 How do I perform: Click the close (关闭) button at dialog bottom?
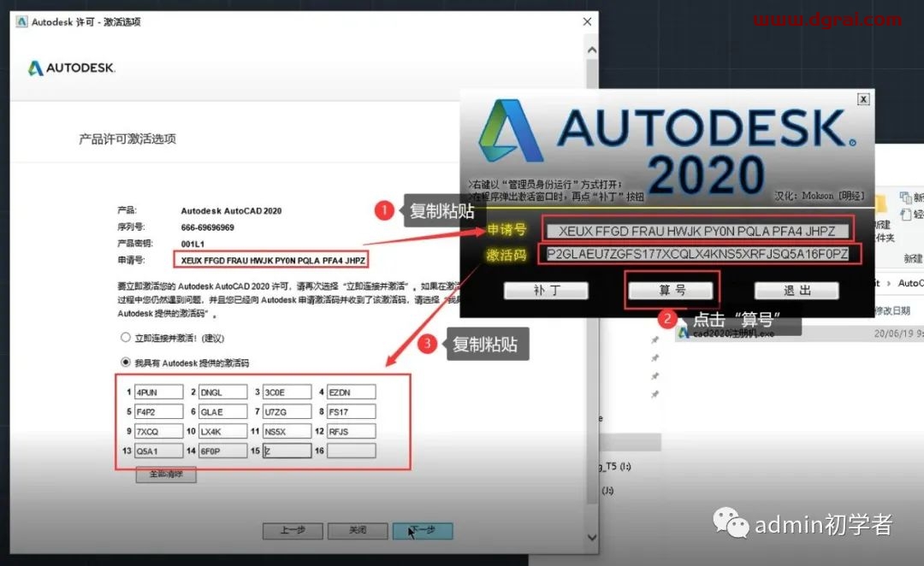(x=358, y=531)
